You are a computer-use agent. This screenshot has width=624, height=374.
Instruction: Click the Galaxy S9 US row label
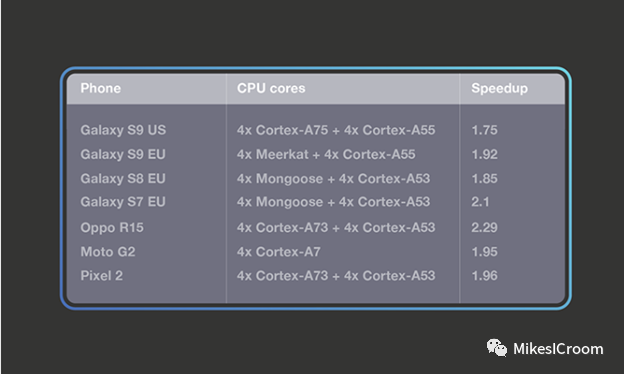[123, 131]
